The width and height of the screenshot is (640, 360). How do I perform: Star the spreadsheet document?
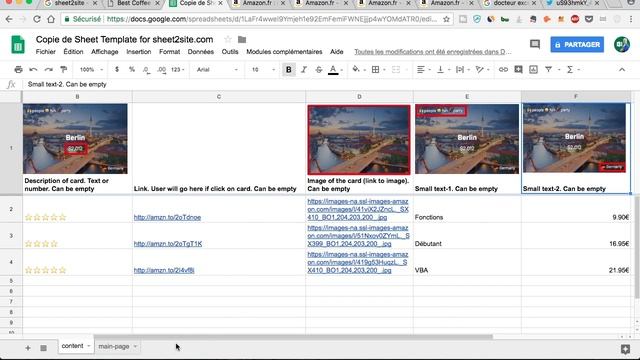(x=228, y=40)
